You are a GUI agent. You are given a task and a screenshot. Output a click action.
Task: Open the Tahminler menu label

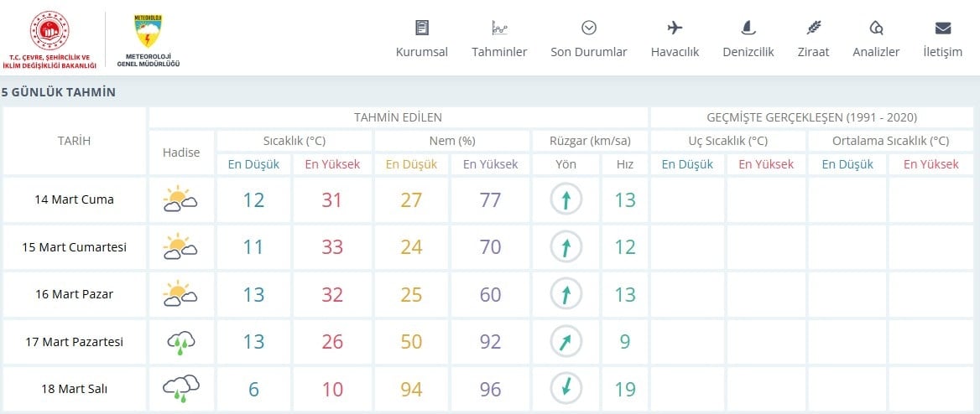(x=499, y=52)
